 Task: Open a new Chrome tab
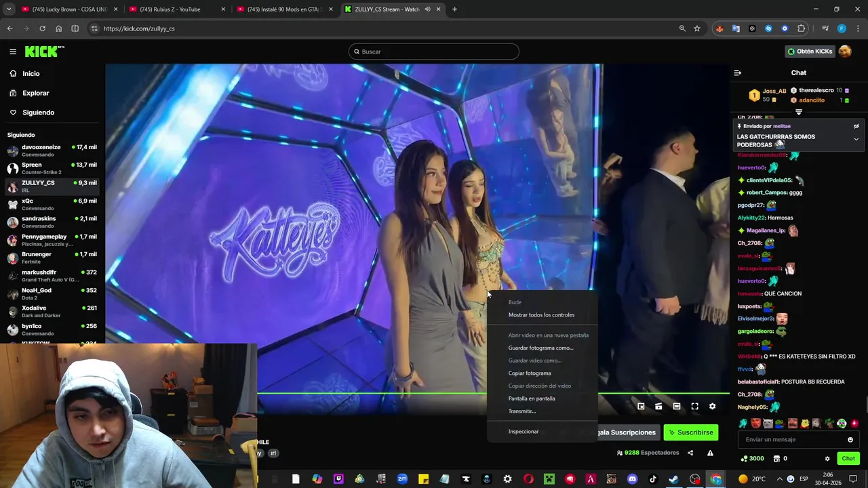tap(454, 9)
